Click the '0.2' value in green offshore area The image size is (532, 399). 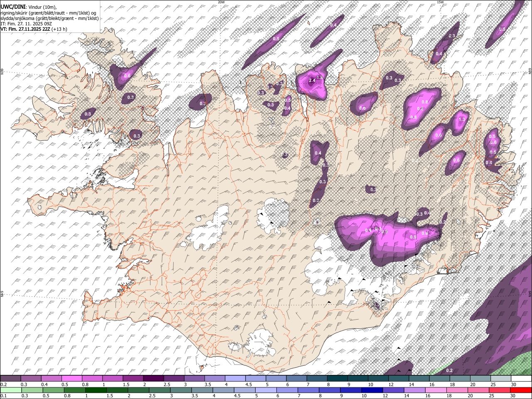pyautogui.click(x=449, y=370)
